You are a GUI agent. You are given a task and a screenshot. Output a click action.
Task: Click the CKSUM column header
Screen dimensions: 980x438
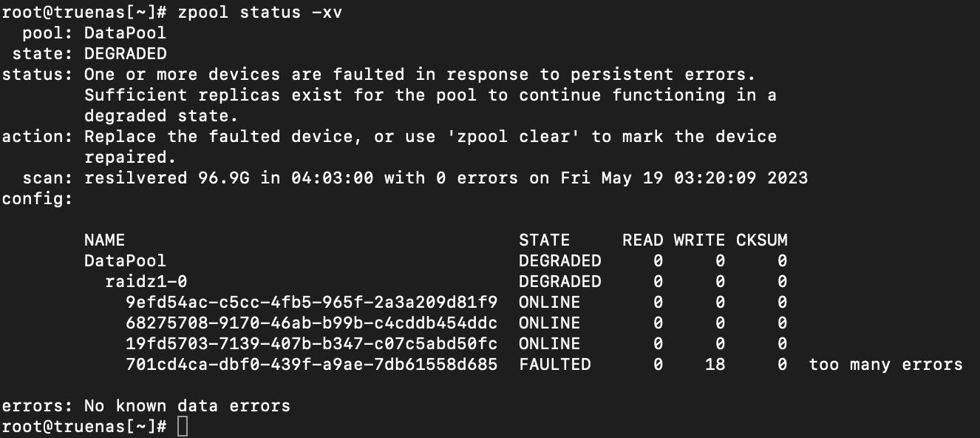point(762,240)
